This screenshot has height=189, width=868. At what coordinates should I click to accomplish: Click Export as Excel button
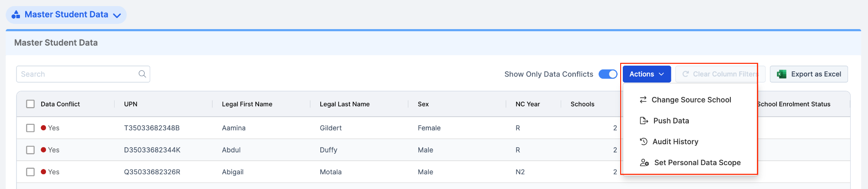(809, 74)
